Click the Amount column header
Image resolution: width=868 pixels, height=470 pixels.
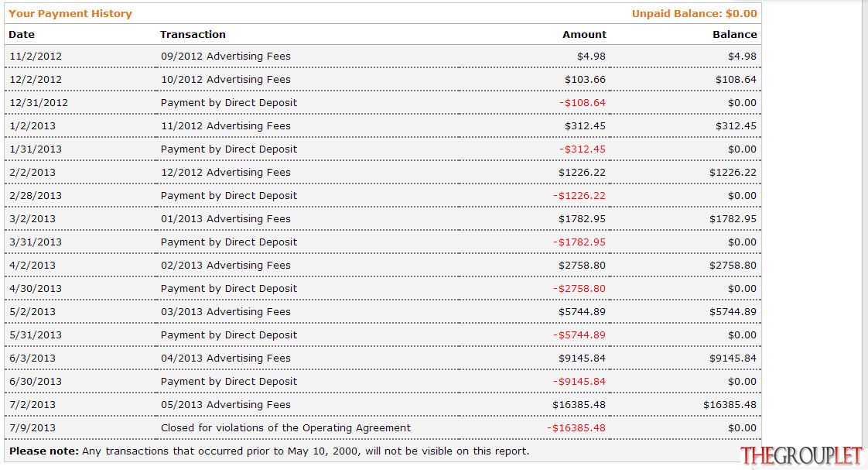[x=584, y=34]
